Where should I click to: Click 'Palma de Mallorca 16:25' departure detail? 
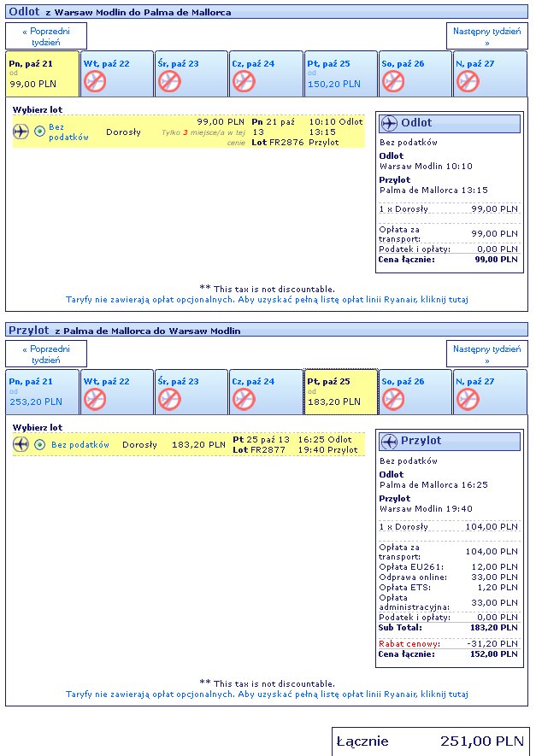[x=433, y=484]
